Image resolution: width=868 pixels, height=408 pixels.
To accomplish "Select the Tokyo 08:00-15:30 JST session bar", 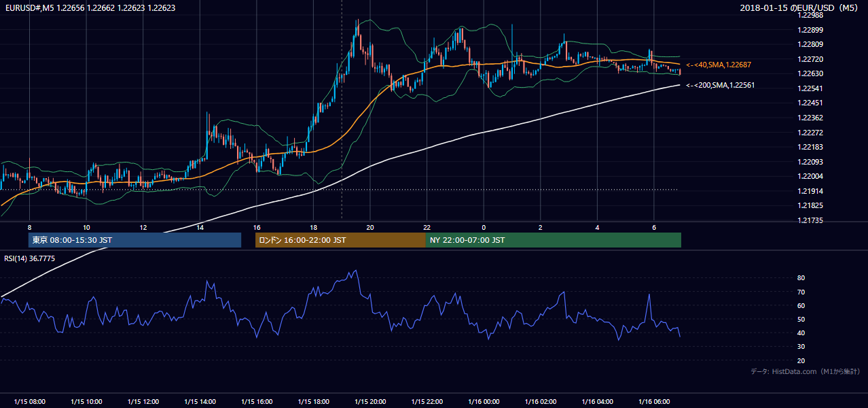I will click(134, 240).
